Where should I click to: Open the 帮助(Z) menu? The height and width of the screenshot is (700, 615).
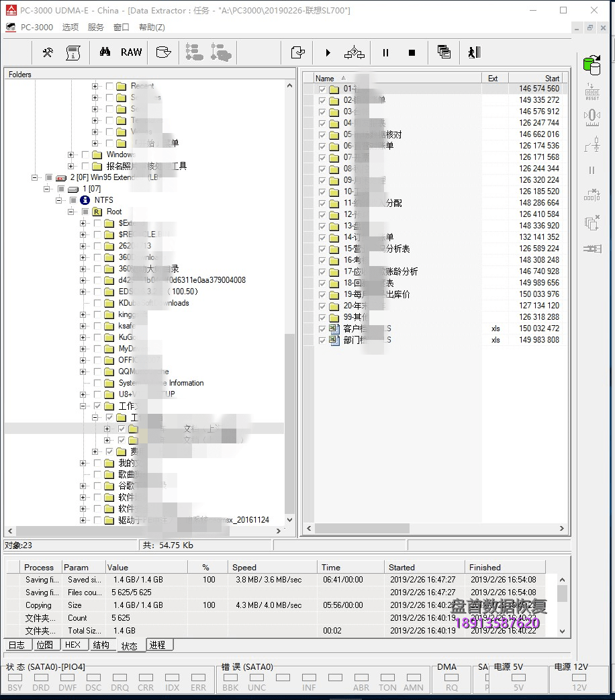click(152, 28)
